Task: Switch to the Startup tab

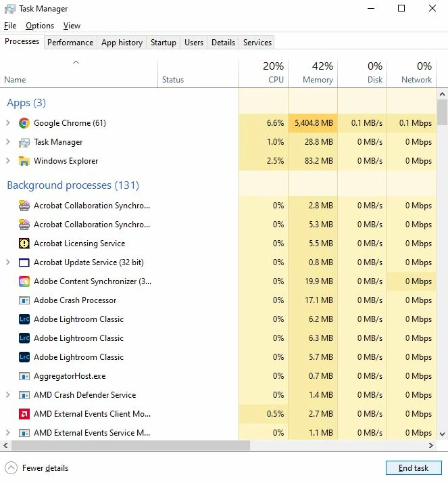Action: click(x=164, y=43)
